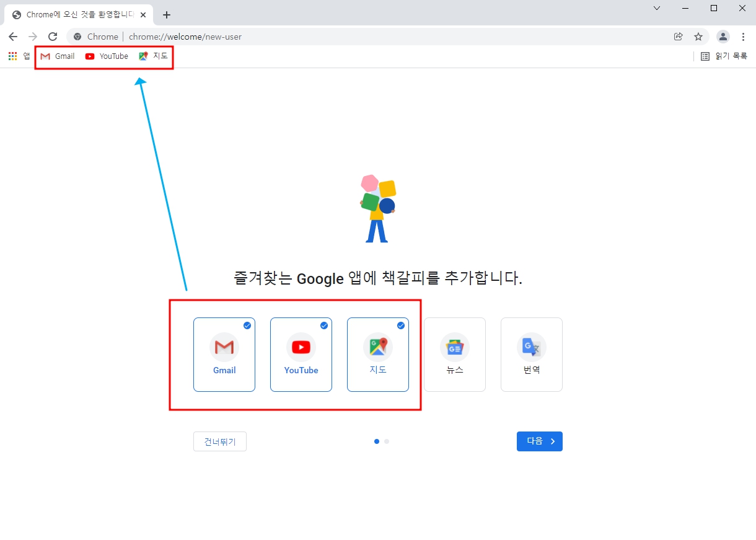
Task: Go to the second page indicator dot
Action: 387,441
